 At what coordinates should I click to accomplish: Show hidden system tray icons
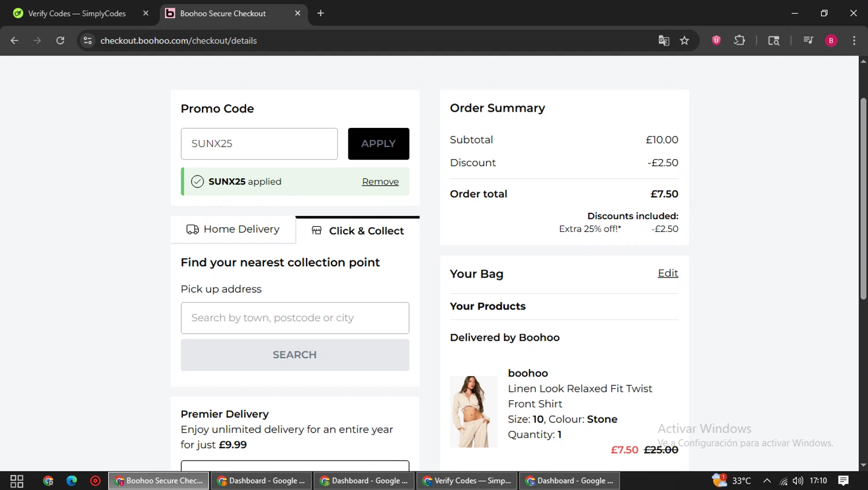coord(767,481)
